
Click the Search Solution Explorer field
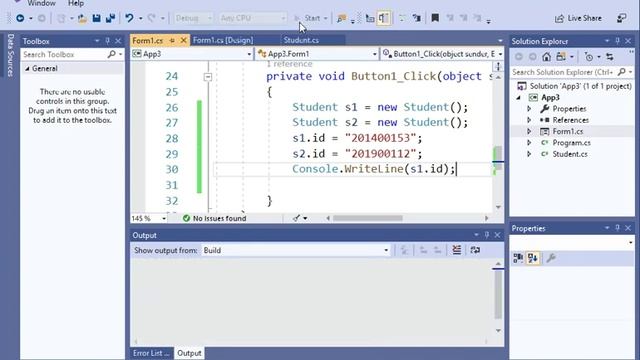click(x=563, y=72)
